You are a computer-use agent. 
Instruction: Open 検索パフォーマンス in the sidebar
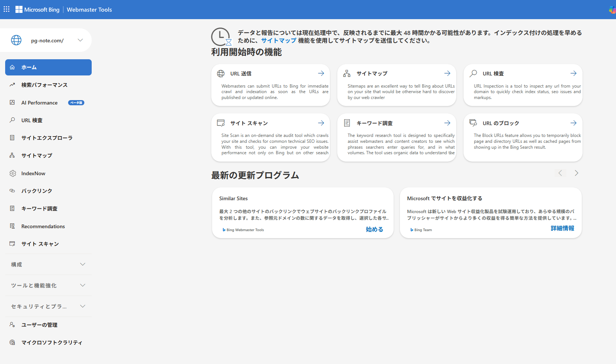pos(48,85)
